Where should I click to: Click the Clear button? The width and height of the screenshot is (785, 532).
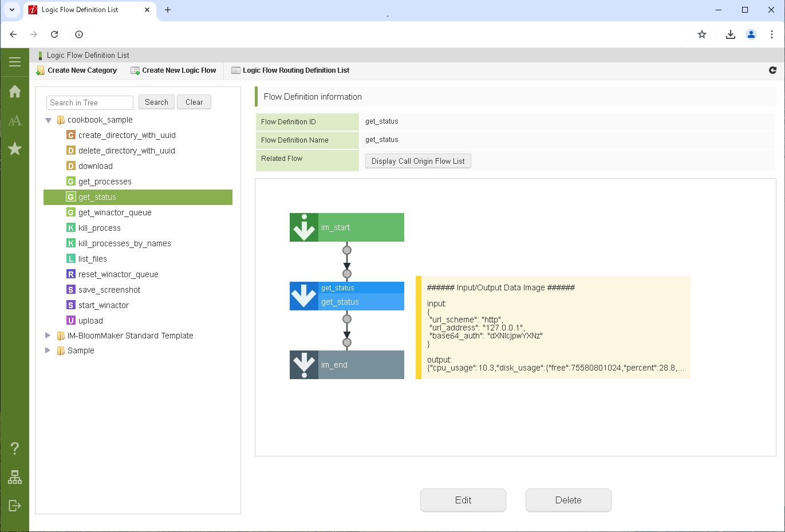click(194, 102)
